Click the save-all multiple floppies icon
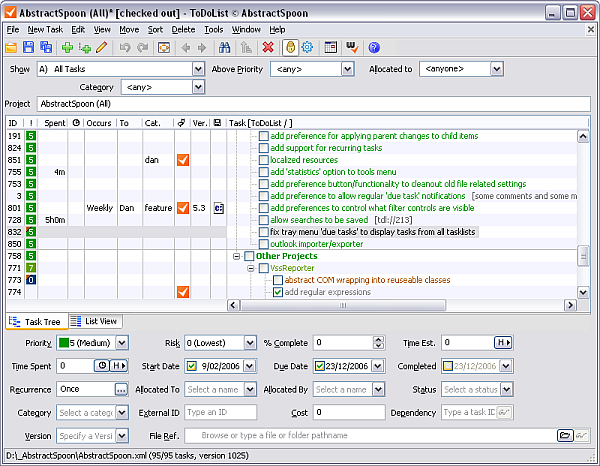This screenshot has width=600, height=466. (x=46, y=47)
